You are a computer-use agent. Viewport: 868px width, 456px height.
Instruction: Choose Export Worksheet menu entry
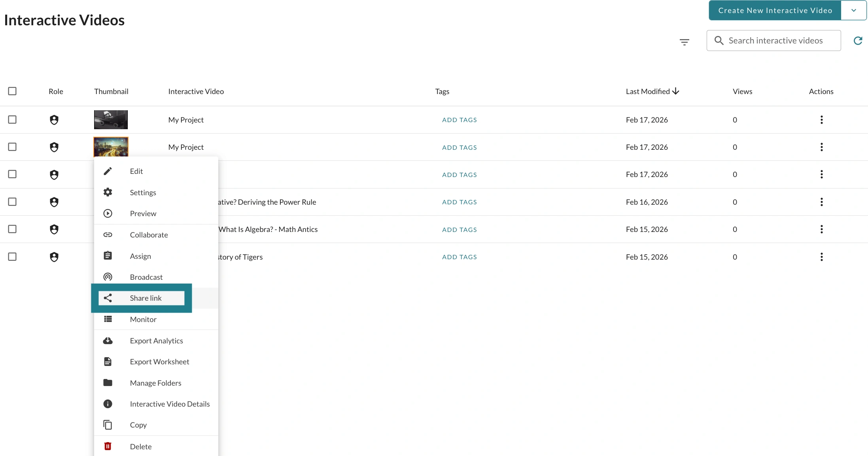(156, 362)
